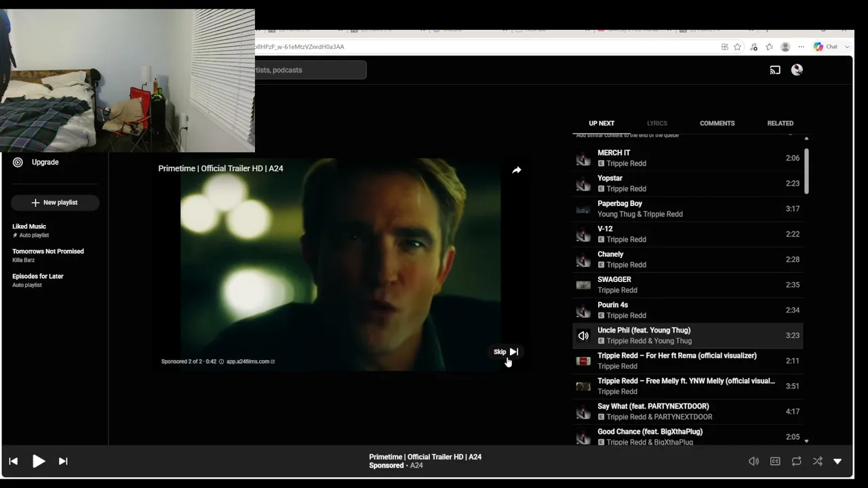
Task: Open Copilot Chat in the browser
Action: pos(826,47)
